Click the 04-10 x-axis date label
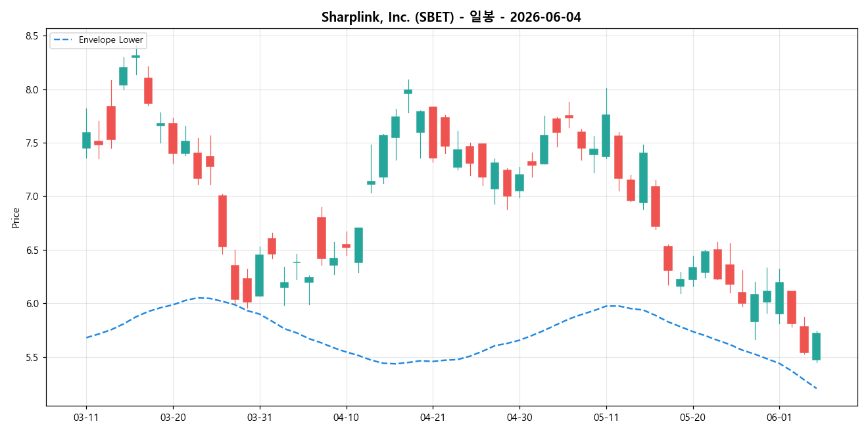 (346, 418)
